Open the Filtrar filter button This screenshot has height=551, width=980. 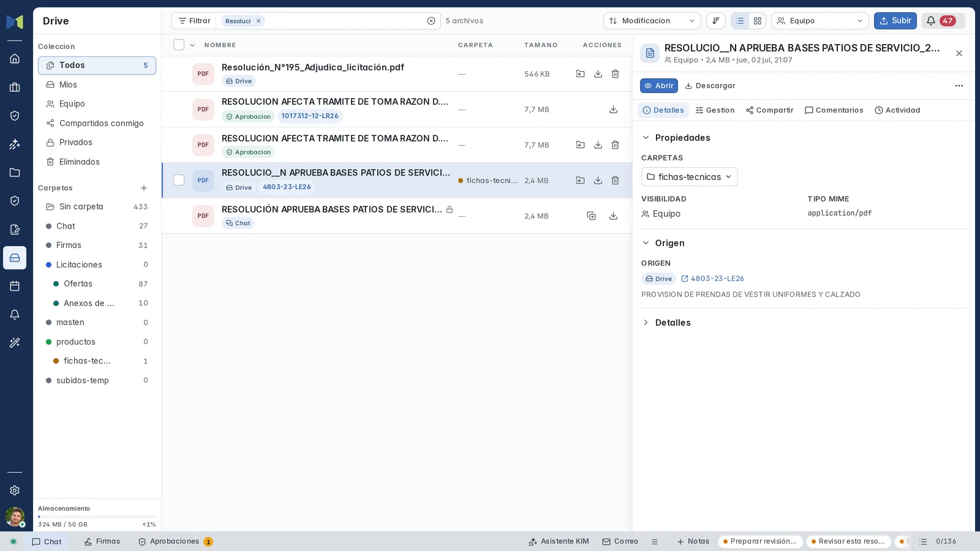[194, 21]
